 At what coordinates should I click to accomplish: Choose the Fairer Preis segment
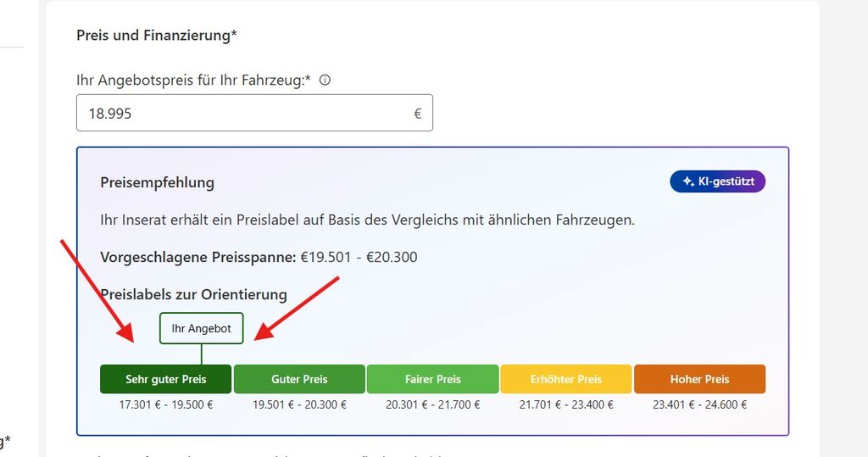point(433,379)
